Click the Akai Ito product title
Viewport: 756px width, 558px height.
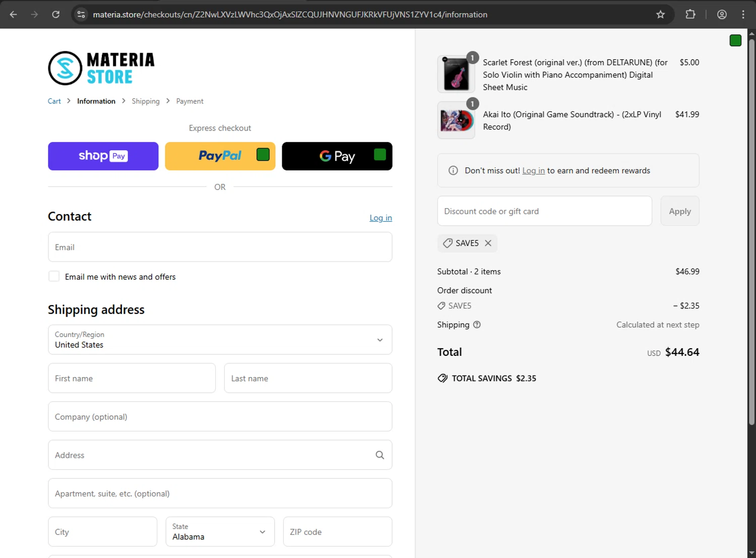pyautogui.click(x=572, y=120)
